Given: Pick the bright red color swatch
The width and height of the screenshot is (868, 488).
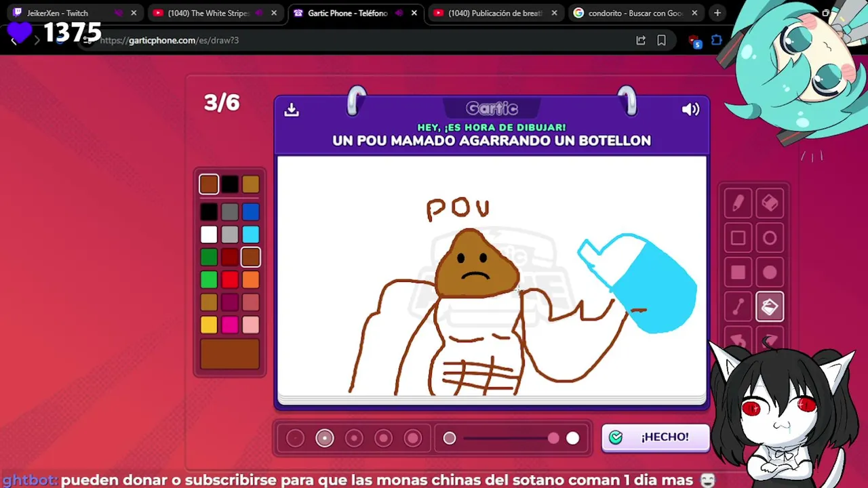Looking at the screenshot, I should [x=230, y=279].
